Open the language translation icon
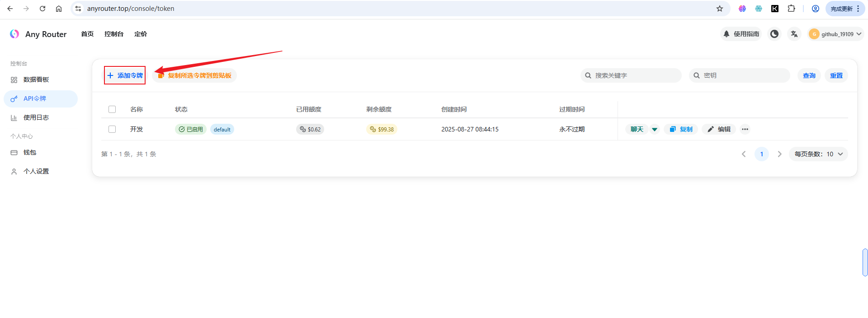 click(794, 34)
